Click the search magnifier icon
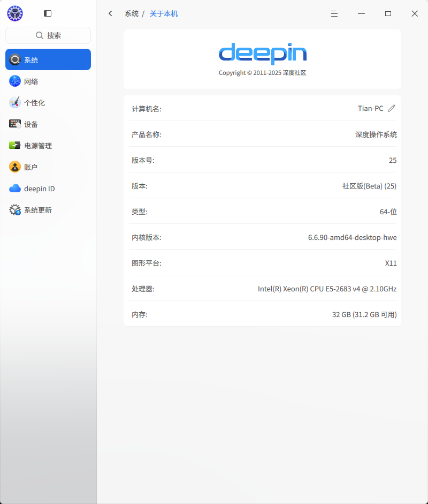This screenshot has width=428, height=504. tap(40, 35)
